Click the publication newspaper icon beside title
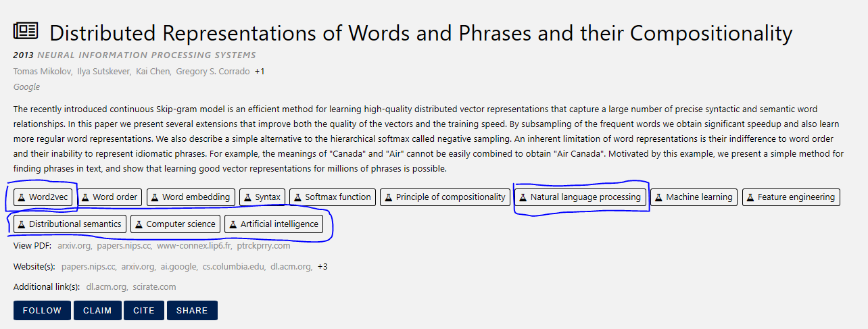 coord(26,31)
